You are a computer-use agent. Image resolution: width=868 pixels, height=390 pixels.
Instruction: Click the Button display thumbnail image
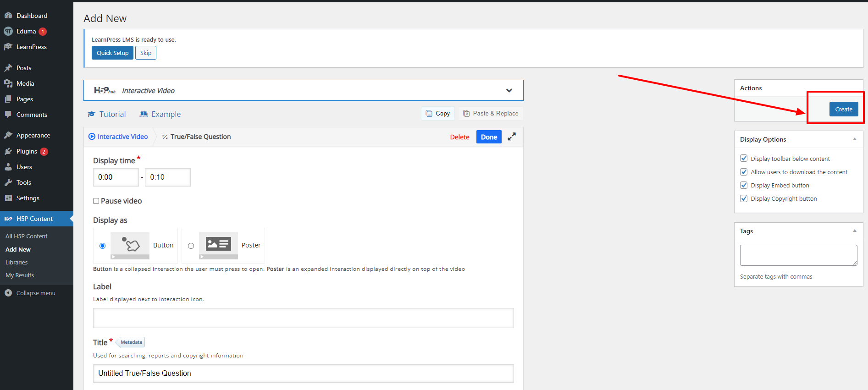pos(130,246)
